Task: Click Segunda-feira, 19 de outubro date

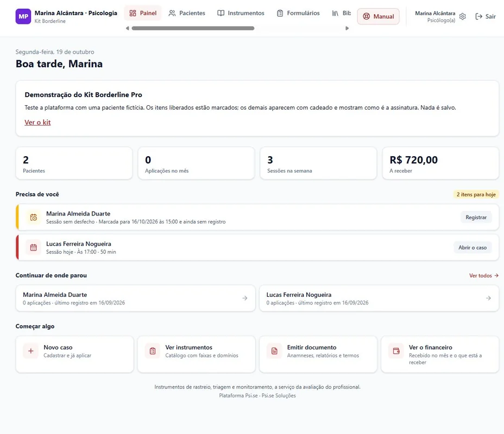Action: (55, 52)
